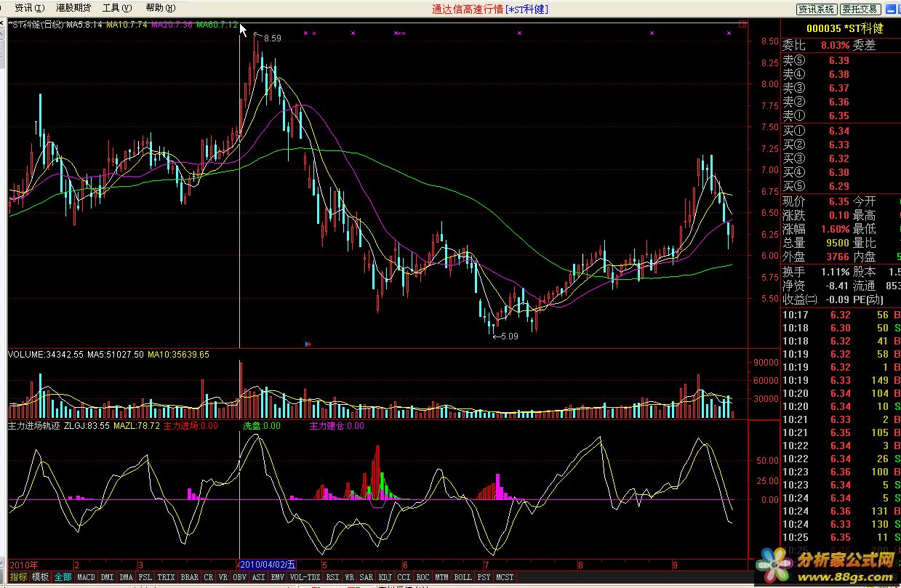This screenshot has width=901, height=588.
Task: Click the blue-red marker below the price chart
Action: tap(308, 343)
